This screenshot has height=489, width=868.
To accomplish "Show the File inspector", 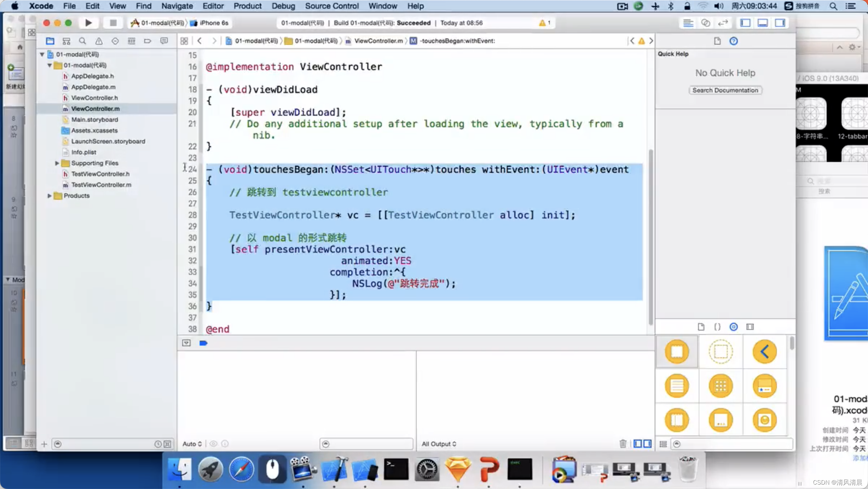I will 717,41.
